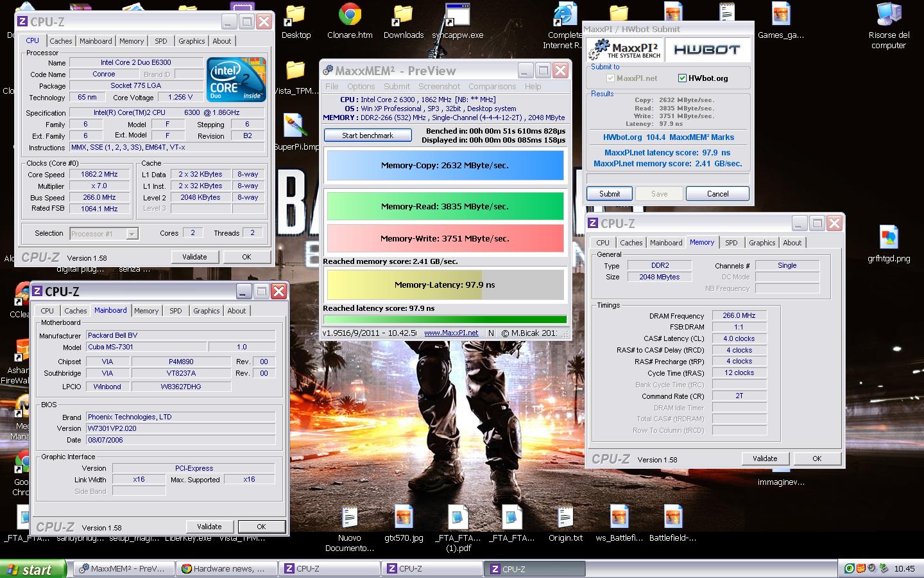Click the taskbar clock 10.45
The height and width of the screenshot is (578, 924).
pos(904,568)
